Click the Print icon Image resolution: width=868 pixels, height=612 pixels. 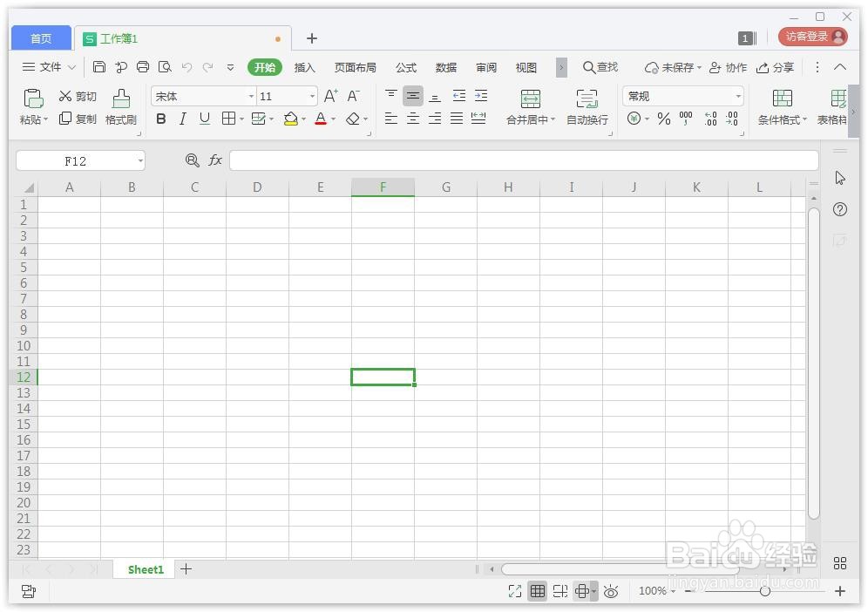coord(143,67)
